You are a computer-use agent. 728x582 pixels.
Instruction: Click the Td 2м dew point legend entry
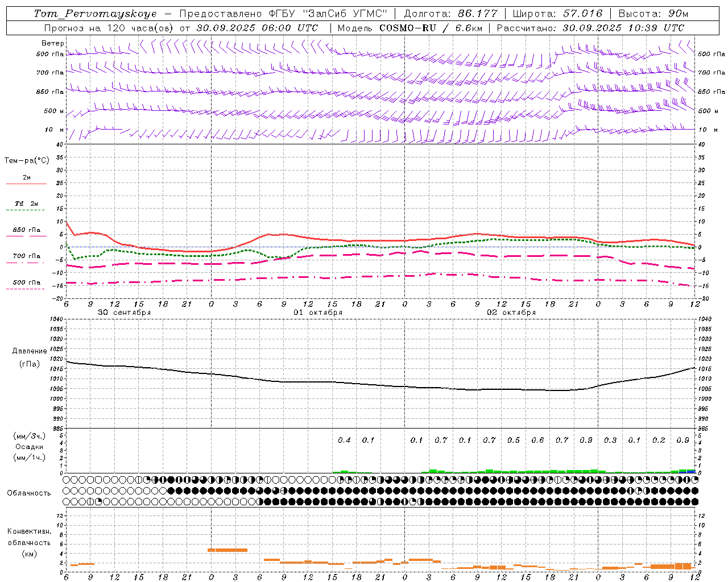coord(27,203)
